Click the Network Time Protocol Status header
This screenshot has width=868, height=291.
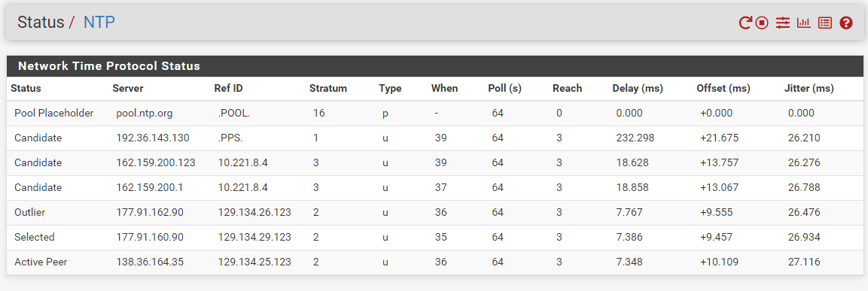(109, 66)
